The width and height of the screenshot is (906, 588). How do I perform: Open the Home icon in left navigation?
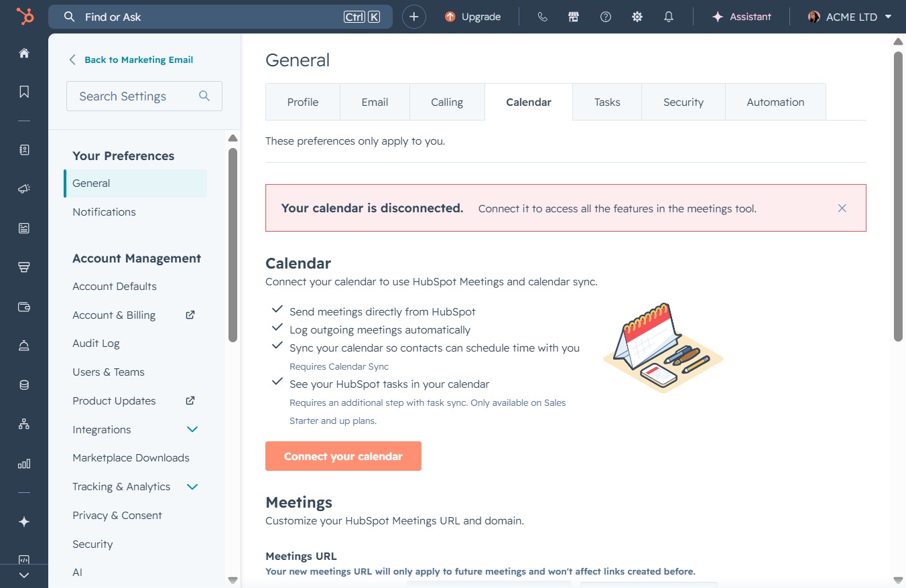[x=24, y=53]
